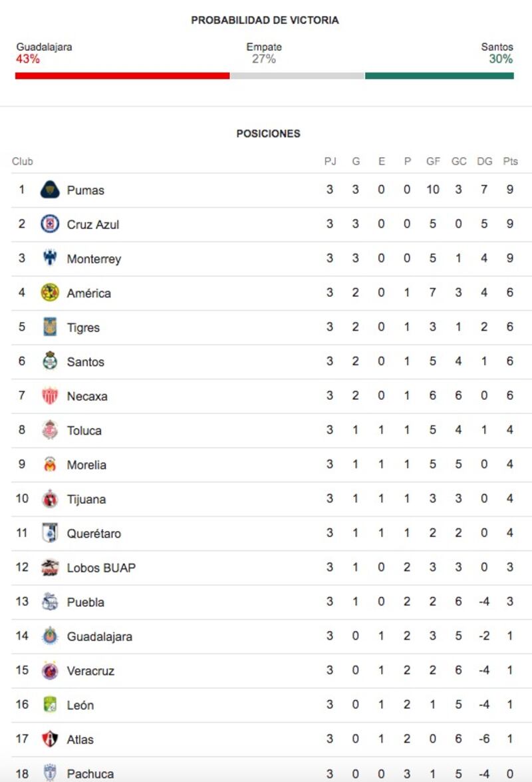This screenshot has height=782, width=532.
Task: Open the Toluca team crest
Action: pyautogui.click(x=50, y=430)
